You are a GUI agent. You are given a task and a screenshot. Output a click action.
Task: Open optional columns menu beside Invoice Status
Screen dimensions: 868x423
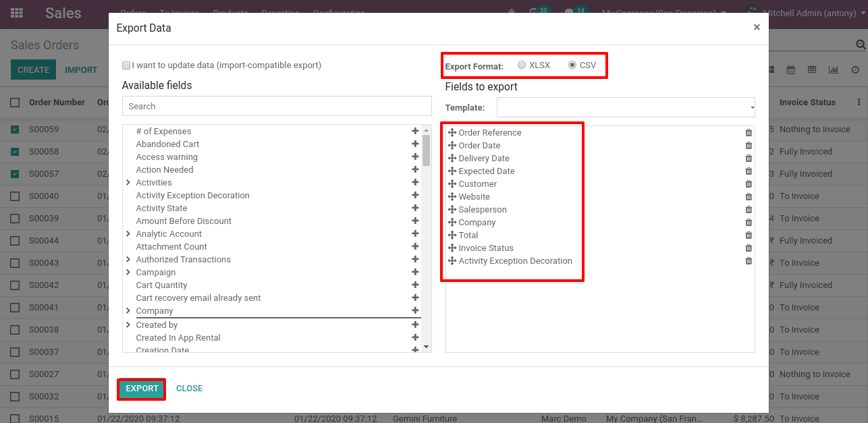859,103
